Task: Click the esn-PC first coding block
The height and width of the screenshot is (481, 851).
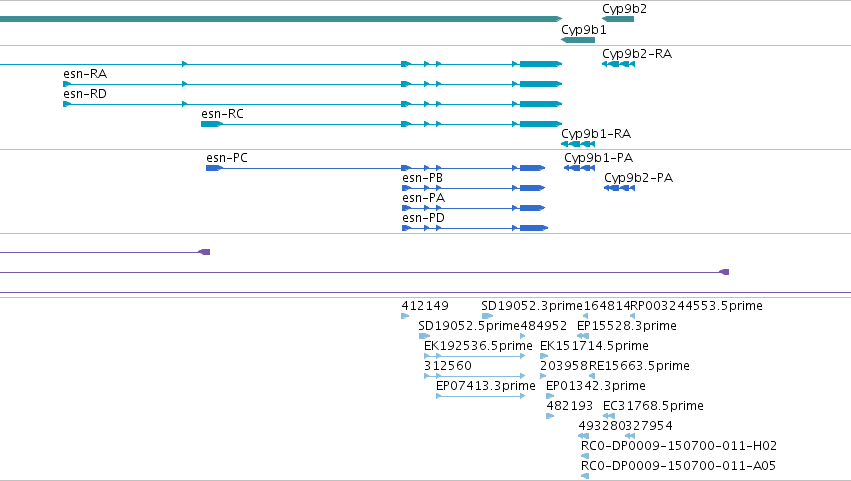Action: [214, 168]
